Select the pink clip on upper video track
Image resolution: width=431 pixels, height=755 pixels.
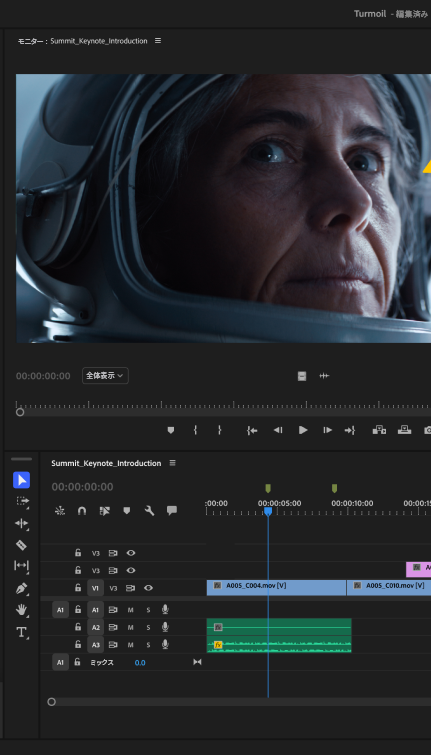click(x=418, y=569)
